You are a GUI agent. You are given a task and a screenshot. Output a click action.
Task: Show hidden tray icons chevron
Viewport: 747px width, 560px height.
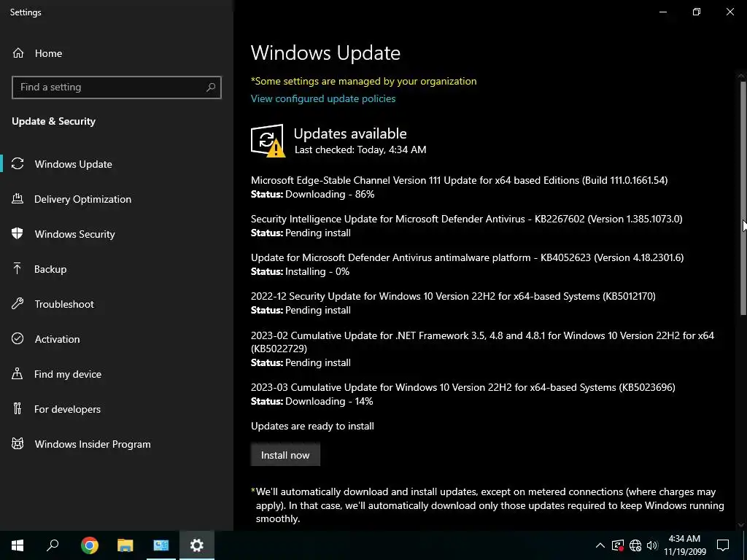click(600, 545)
